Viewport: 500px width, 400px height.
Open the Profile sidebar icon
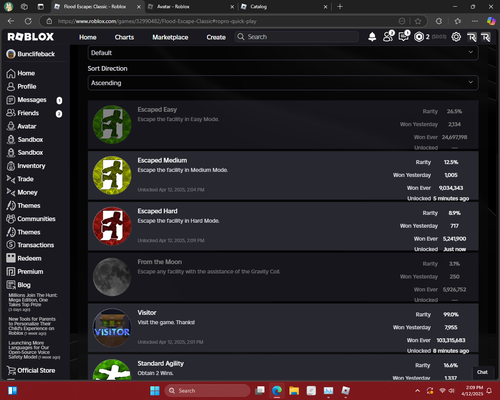click(11, 87)
